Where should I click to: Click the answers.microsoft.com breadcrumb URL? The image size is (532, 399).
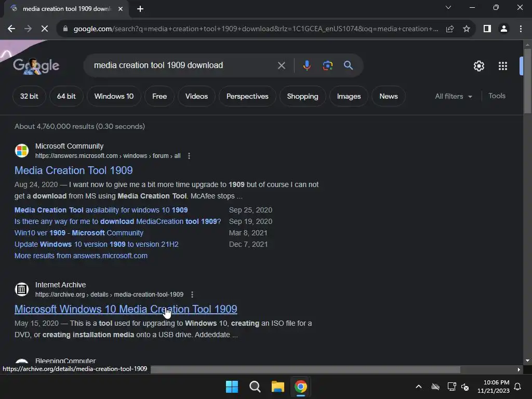click(x=108, y=156)
